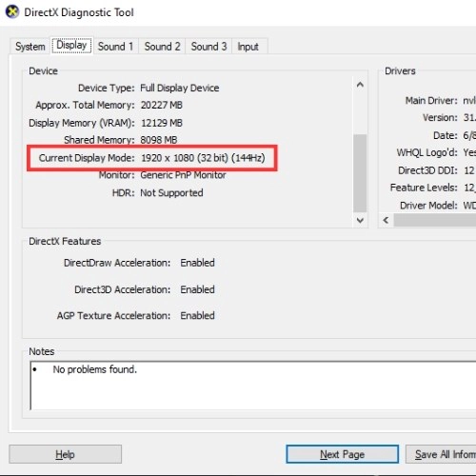Click the 'Driver Model:' label
Viewport: 476px width, 476px height.
pos(428,206)
